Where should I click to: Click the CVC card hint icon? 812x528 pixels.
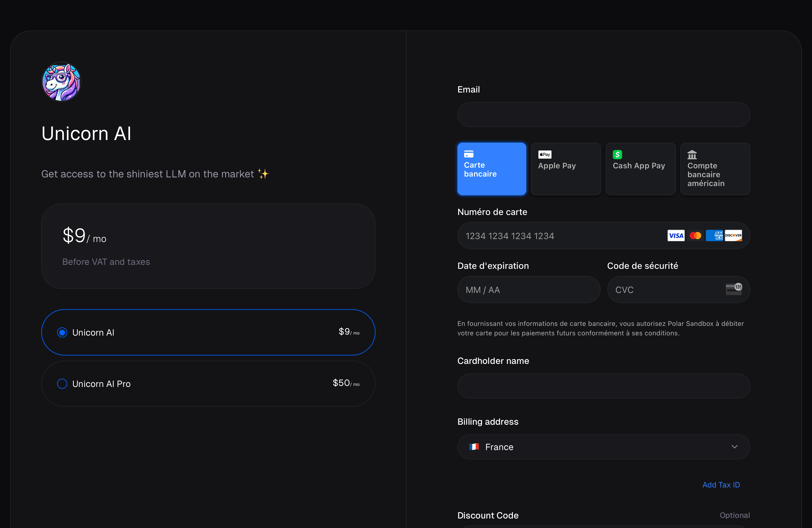pos(734,289)
